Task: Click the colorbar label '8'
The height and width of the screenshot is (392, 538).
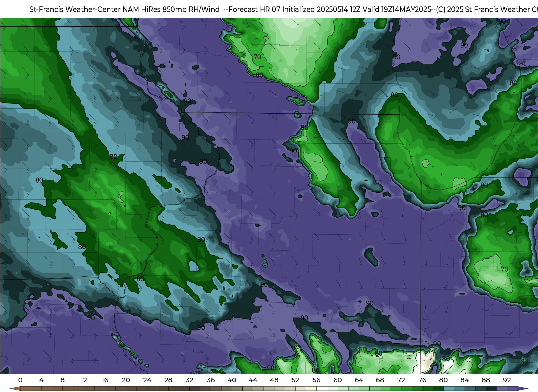Action: tap(62, 380)
